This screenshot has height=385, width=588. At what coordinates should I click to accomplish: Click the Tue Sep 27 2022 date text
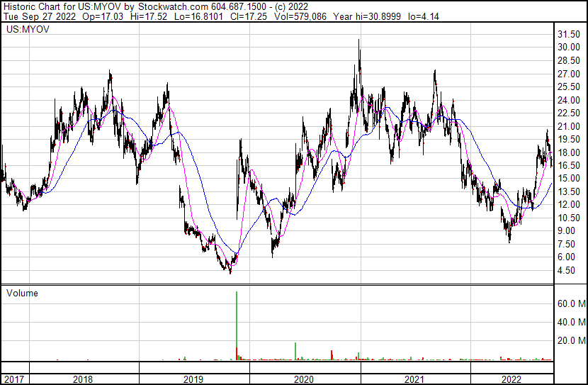point(34,17)
